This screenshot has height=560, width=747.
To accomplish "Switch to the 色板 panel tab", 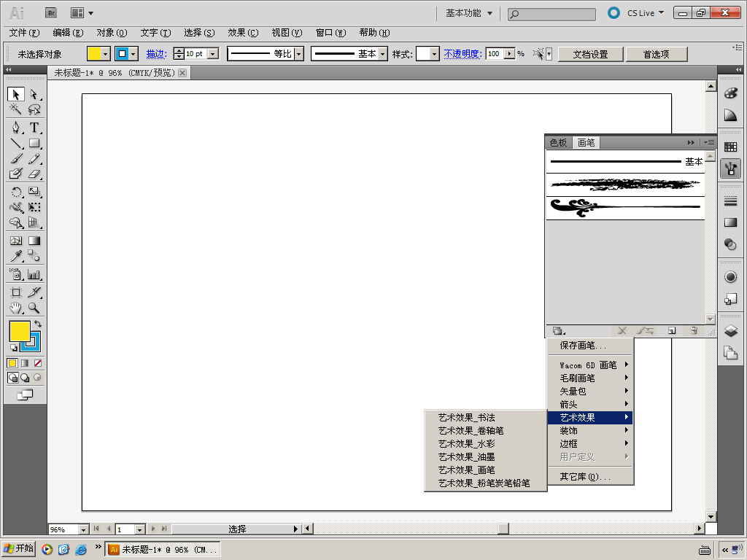I will (x=558, y=142).
